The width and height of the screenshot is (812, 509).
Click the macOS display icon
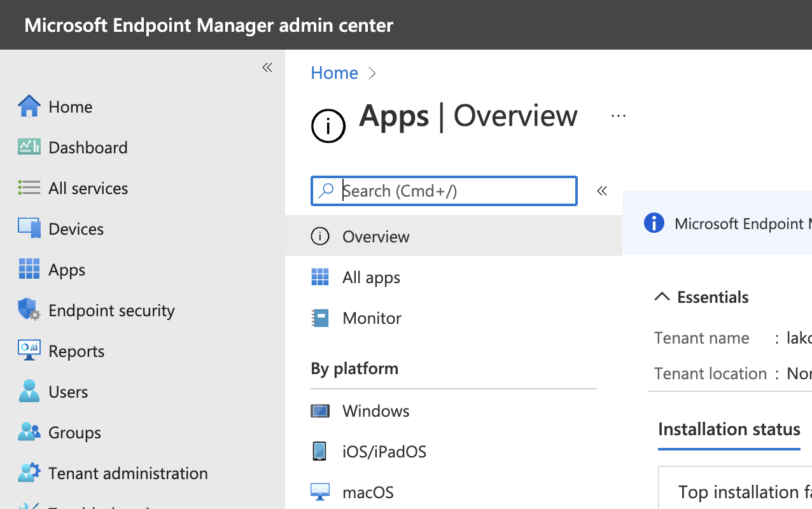pyautogui.click(x=320, y=492)
